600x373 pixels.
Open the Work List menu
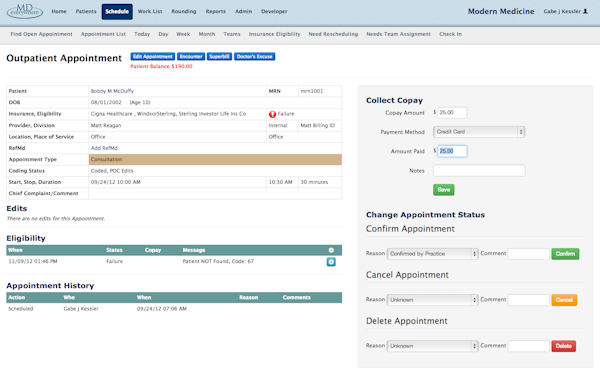[150, 11]
